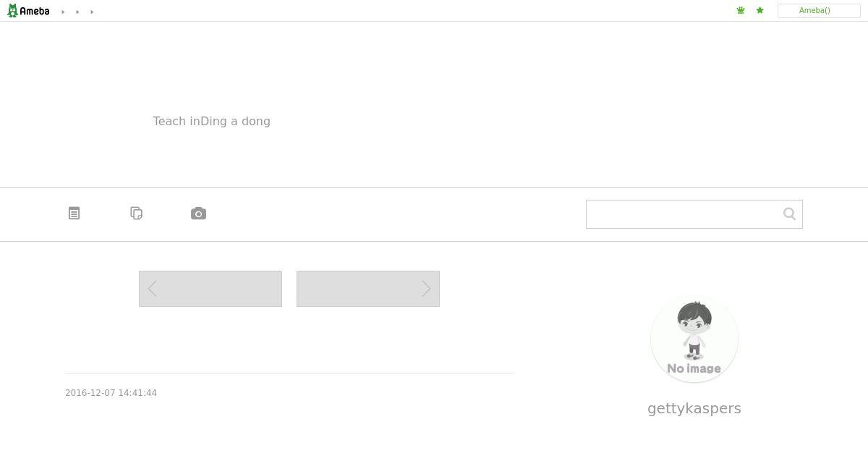Open the blog article list icon
Image resolution: width=868 pixels, height=456 pixels.
[74, 213]
